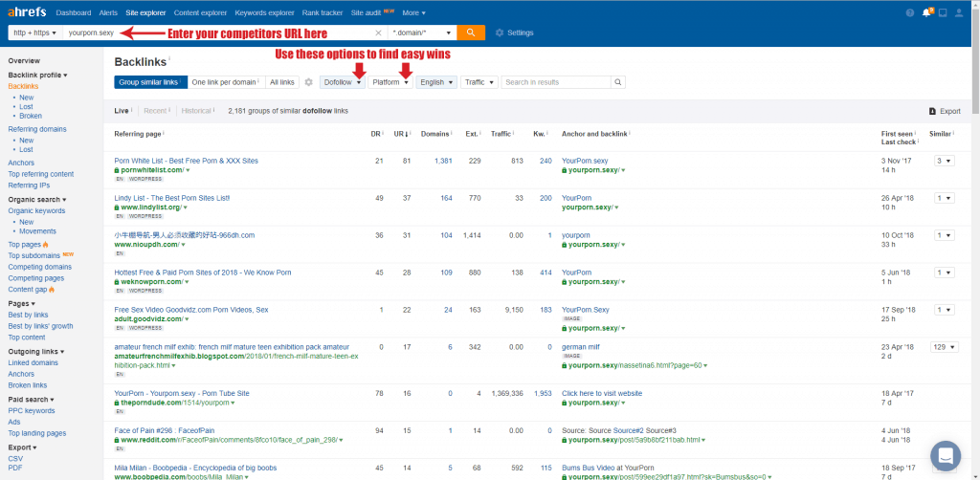Viewport: 980px width, 480px height.
Task: Open Competing domains in sidebar
Action: pos(40,267)
